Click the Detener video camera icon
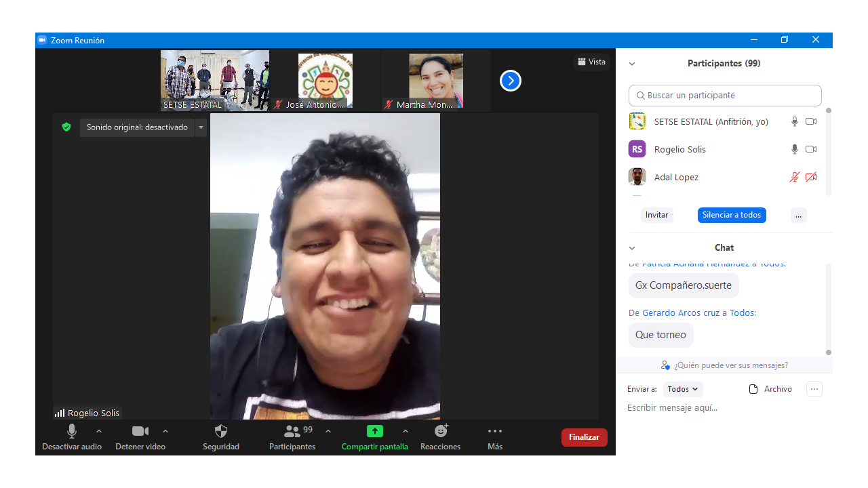The height and width of the screenshot is (488, 868). [x=140, y=431]
